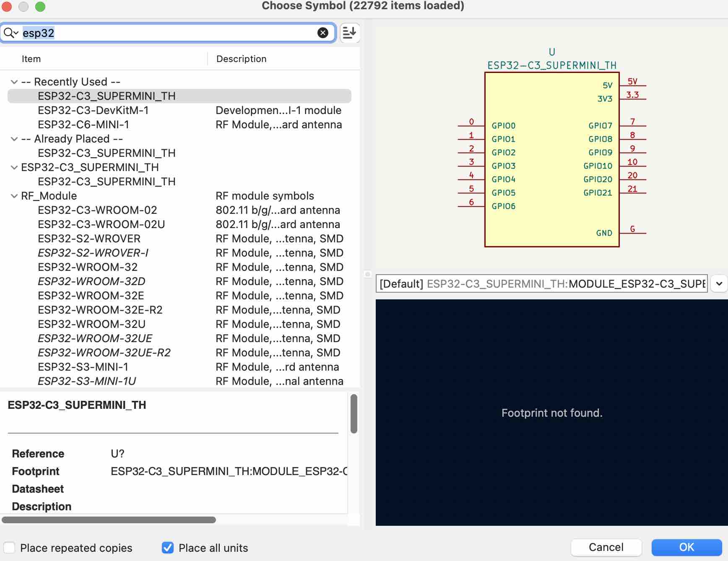This screenshot has height=561, width=728.
Task: Click the sort order button beside search
Action: pos(349,33)
